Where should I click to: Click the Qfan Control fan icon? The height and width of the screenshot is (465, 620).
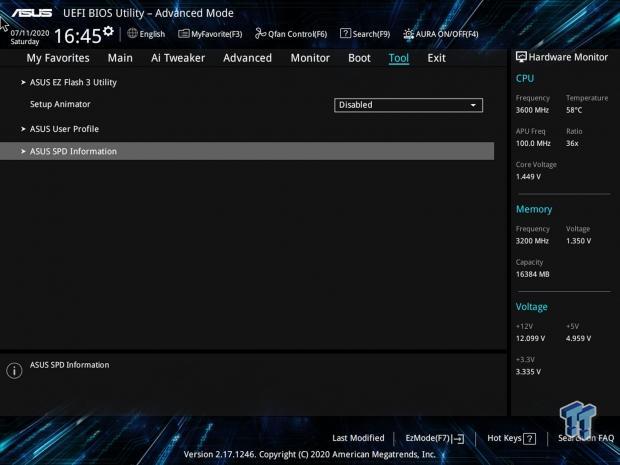260,34
